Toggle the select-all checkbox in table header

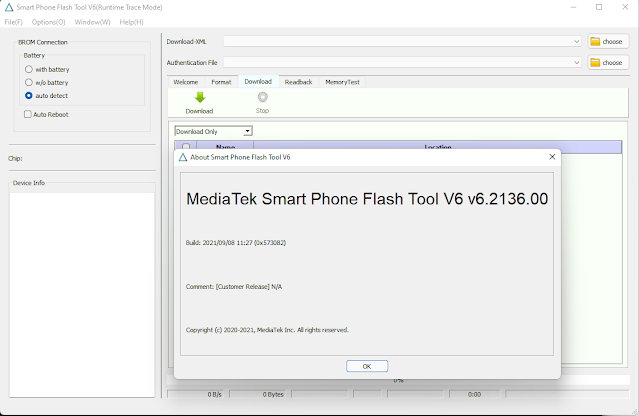[186, 146]
